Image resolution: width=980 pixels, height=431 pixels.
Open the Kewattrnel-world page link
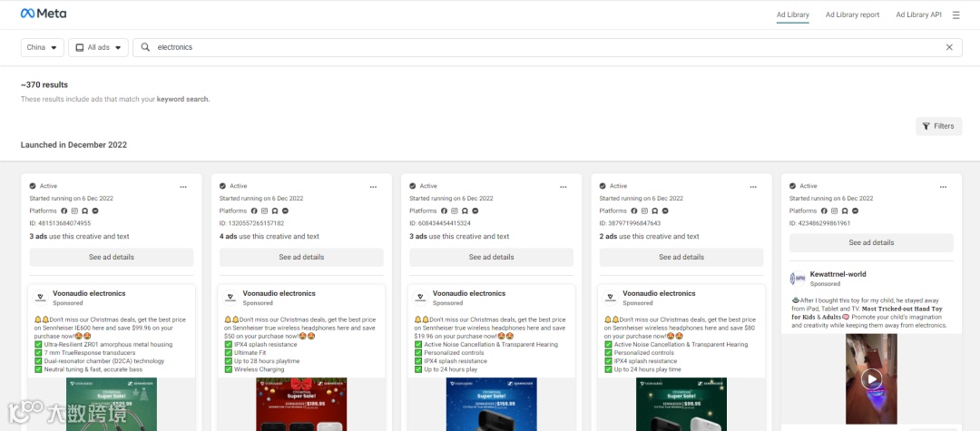coord(838,274)
